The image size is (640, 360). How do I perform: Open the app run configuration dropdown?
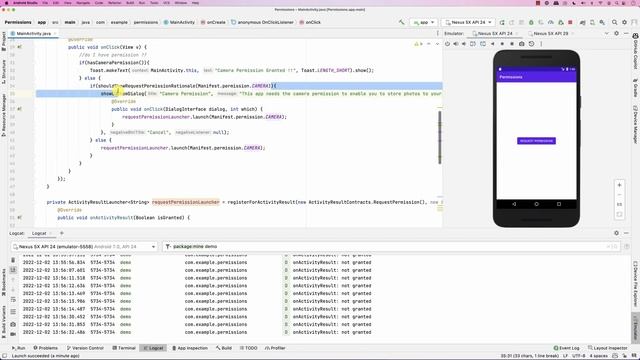[424, 22]
